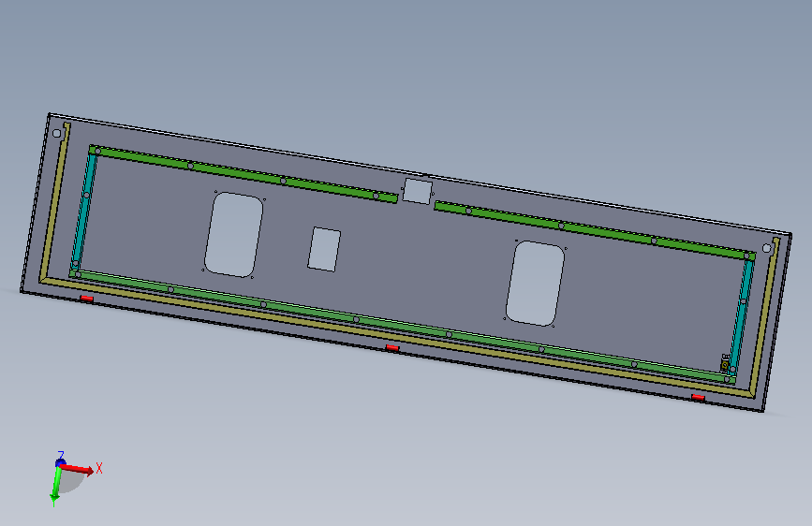Select the round hole in top-left panel corner
The height and width of the screenshot is (526, 812).
[57, 134]
